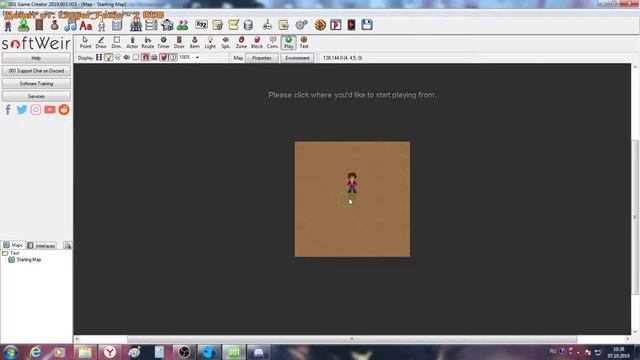Image resolution: width=640 pixels, height=360 pixels.
Task: Select Starting Map in the tree
Action: 25,260
